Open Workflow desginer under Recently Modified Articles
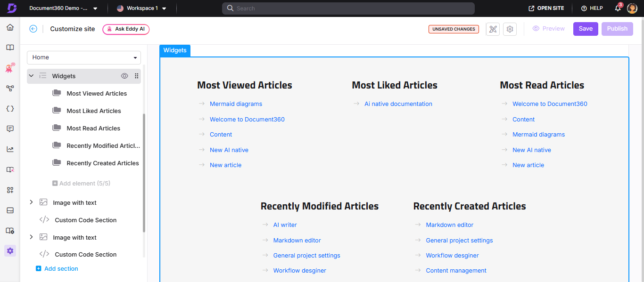 click(299, 271)
